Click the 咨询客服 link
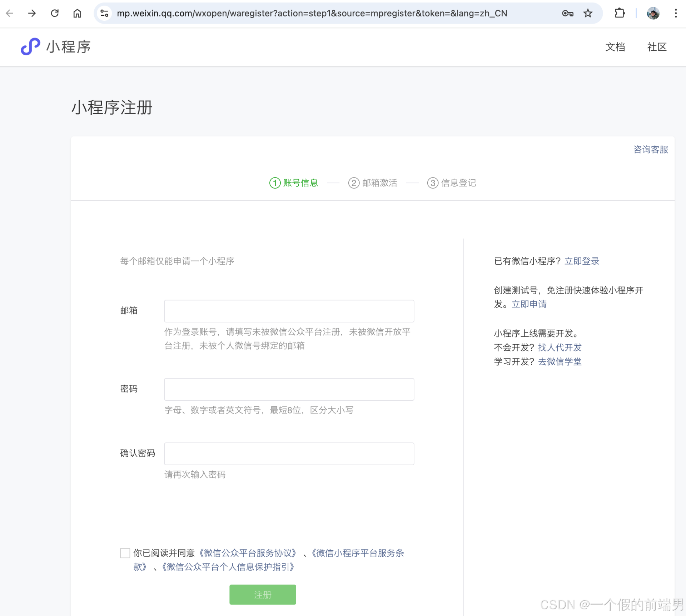The height and width of the screenshot is (616, 686). click(x=651, y=149)
